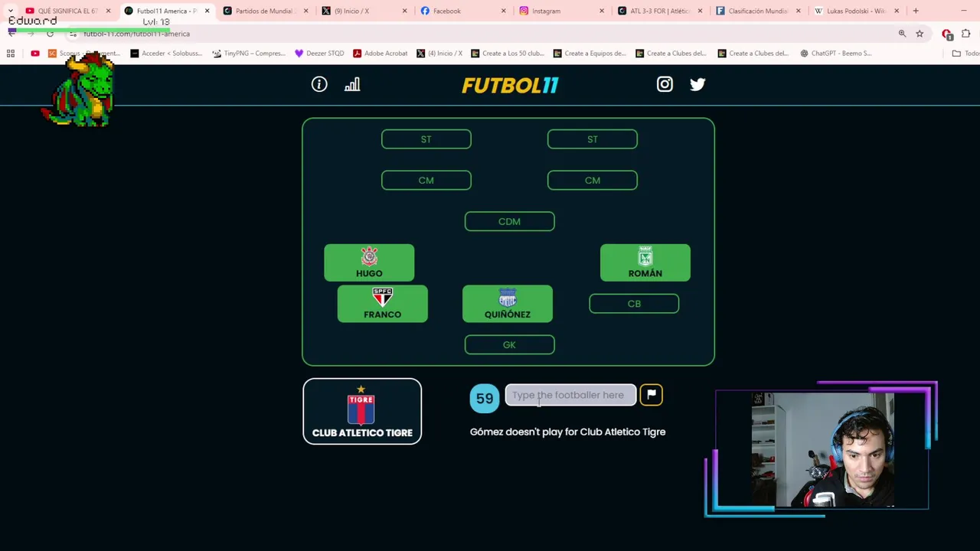This screenshot has width=980, height=551.
Task: Click the ROMÁN player card
Action: [x=645, y=262]
